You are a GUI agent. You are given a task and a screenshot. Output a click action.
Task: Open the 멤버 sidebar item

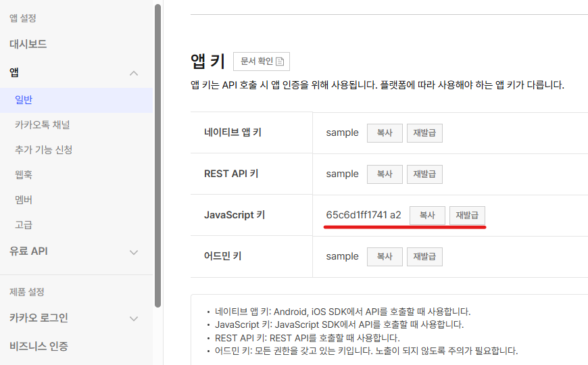click(x=24, y=200)
